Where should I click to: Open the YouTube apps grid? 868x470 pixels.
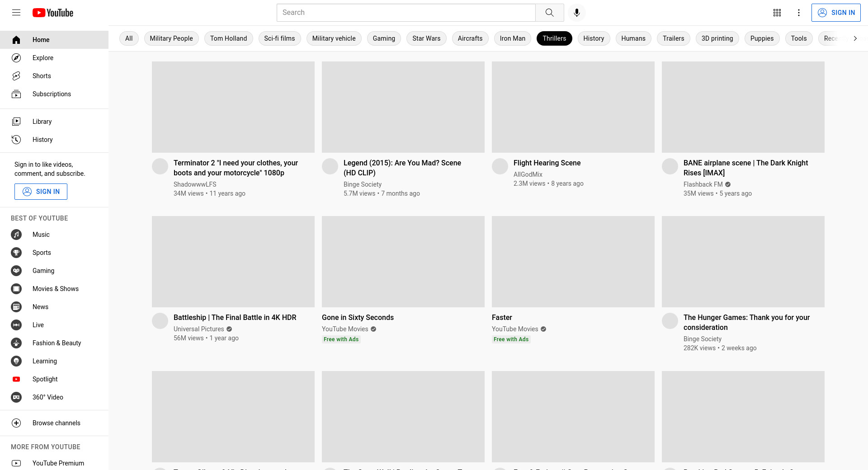777,13
